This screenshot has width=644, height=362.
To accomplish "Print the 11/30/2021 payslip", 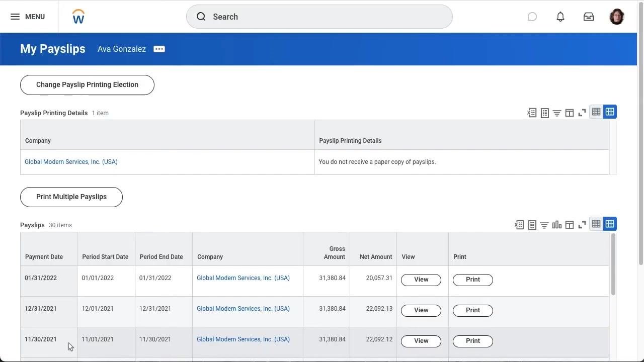I will click(473, 341).
